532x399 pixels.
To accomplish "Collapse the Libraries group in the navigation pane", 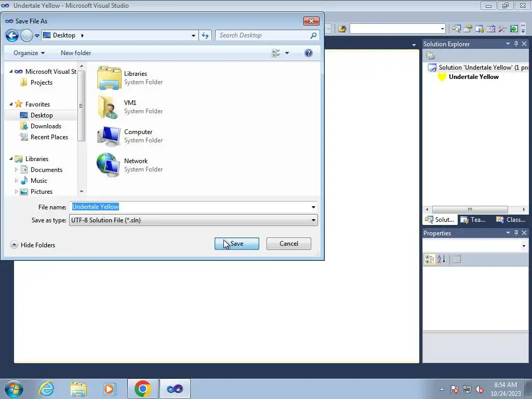I will coord(11,158).
